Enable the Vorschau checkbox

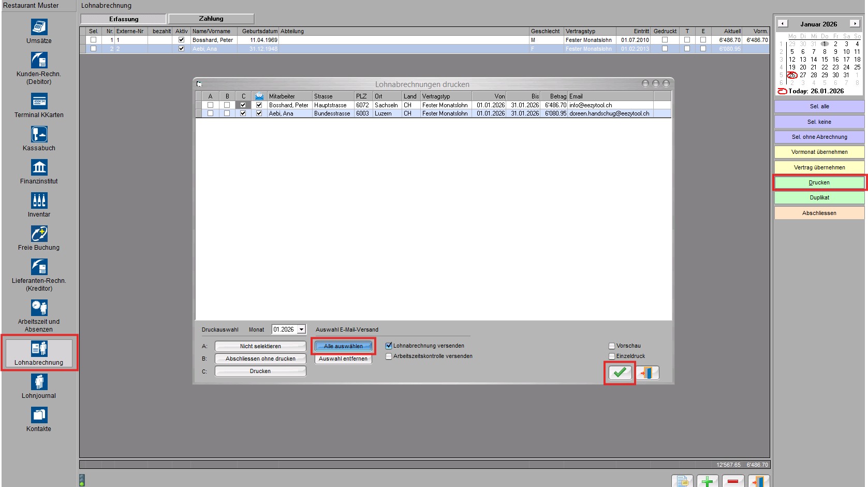[612, 346]
